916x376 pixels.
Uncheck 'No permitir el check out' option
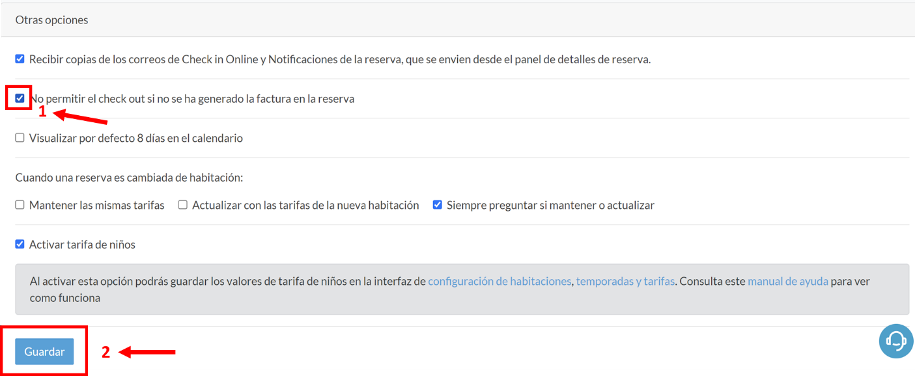(x=20, y=98)
